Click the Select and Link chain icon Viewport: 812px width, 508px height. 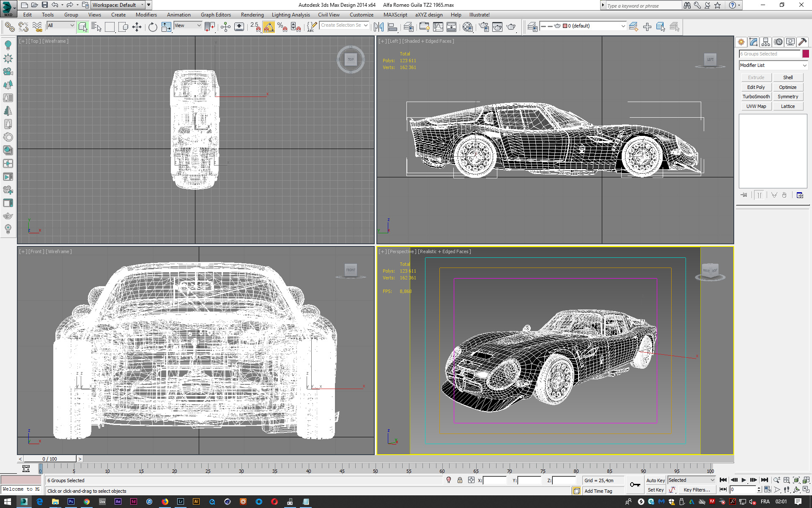tap(9, 27)
